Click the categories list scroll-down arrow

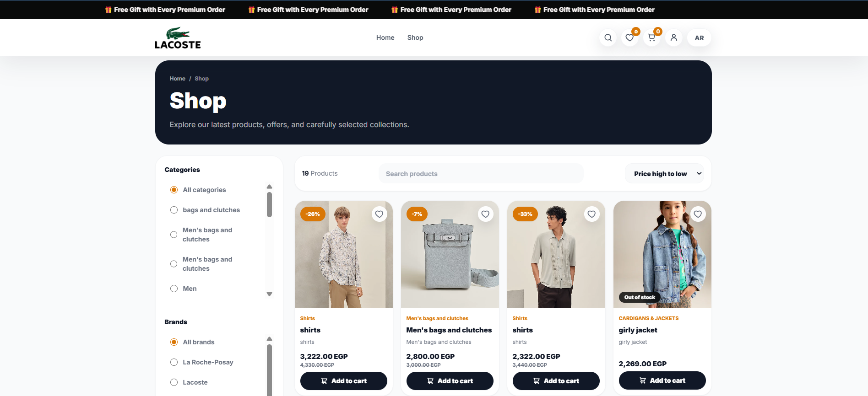click(x=269, y=294)
